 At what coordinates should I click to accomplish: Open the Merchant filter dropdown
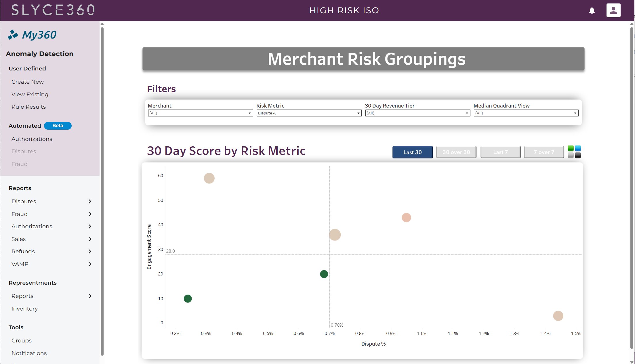click(x=200, y=113)
